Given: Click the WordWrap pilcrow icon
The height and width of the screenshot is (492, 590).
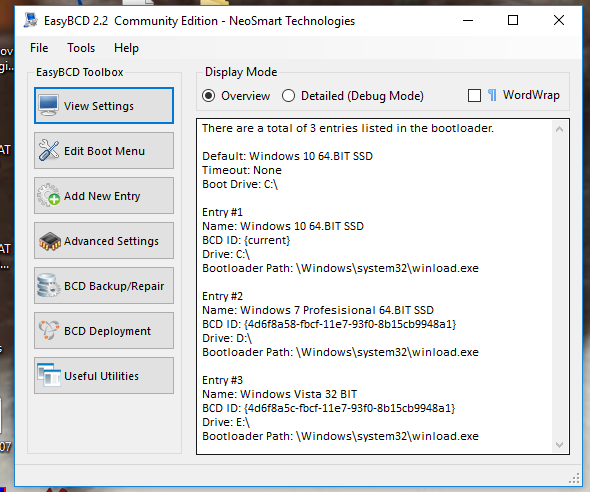Looking at the screenshot, I should 492,95.
